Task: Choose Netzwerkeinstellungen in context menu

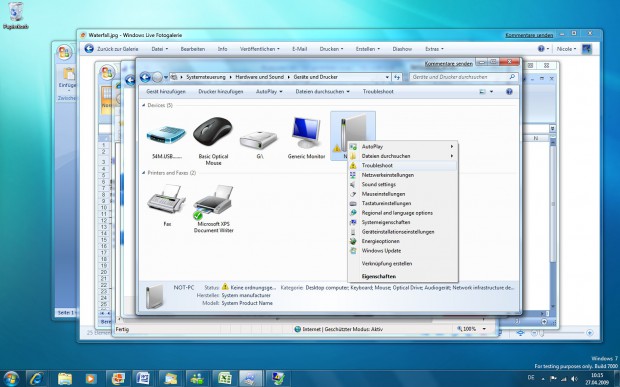Action: (403, 175)
